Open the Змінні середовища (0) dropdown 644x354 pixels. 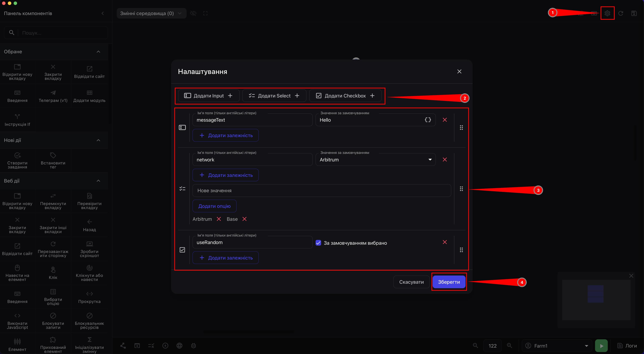[151, 13]
